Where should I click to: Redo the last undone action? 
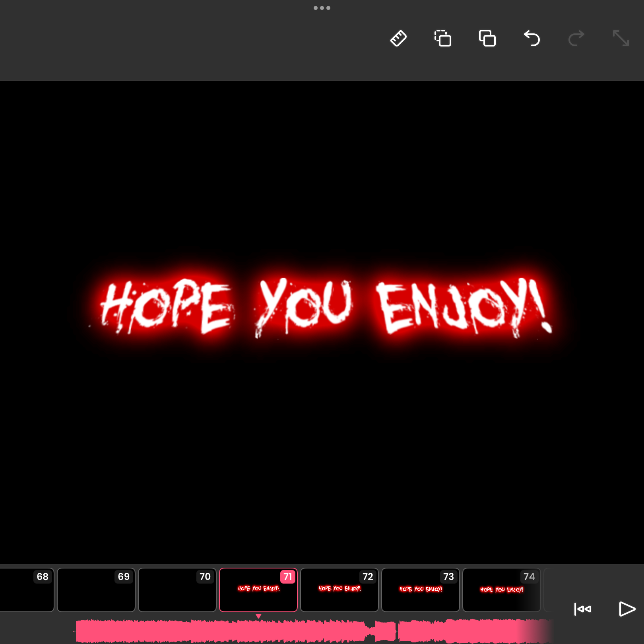pos(576,39)
